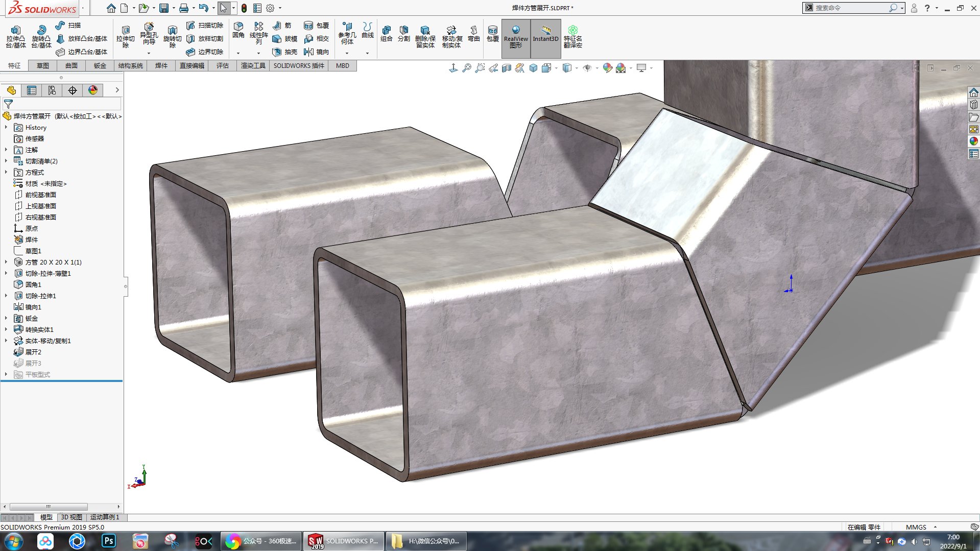
Task: Click the Fillet (圆角) tool
Action: (238, 30)
